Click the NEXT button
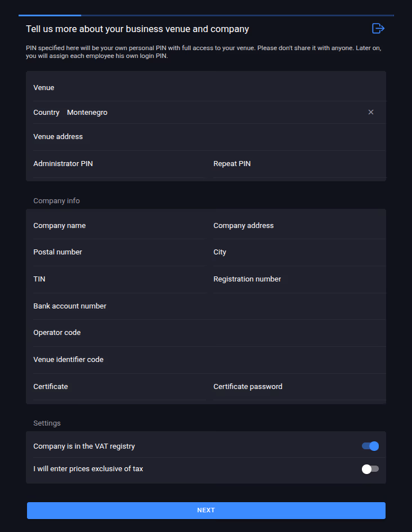The width and height of the screenshot is (412, 532). point(206,510)
